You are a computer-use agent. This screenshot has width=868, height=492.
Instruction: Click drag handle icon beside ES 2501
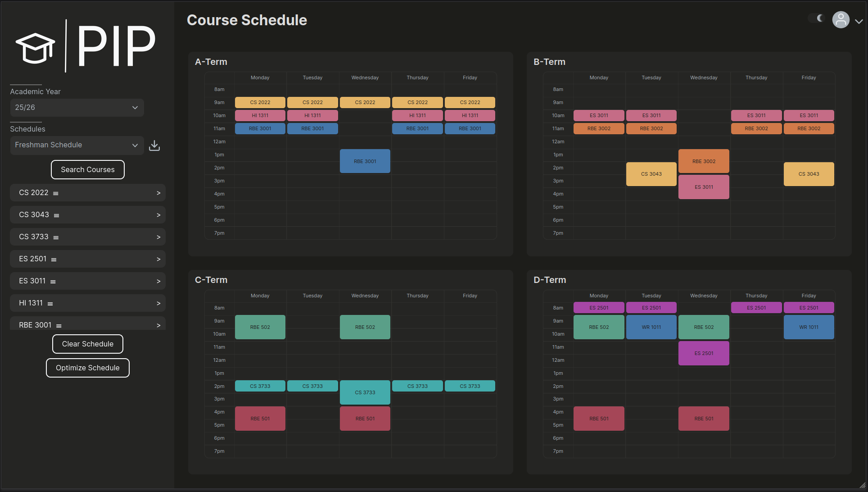(54, 260)
